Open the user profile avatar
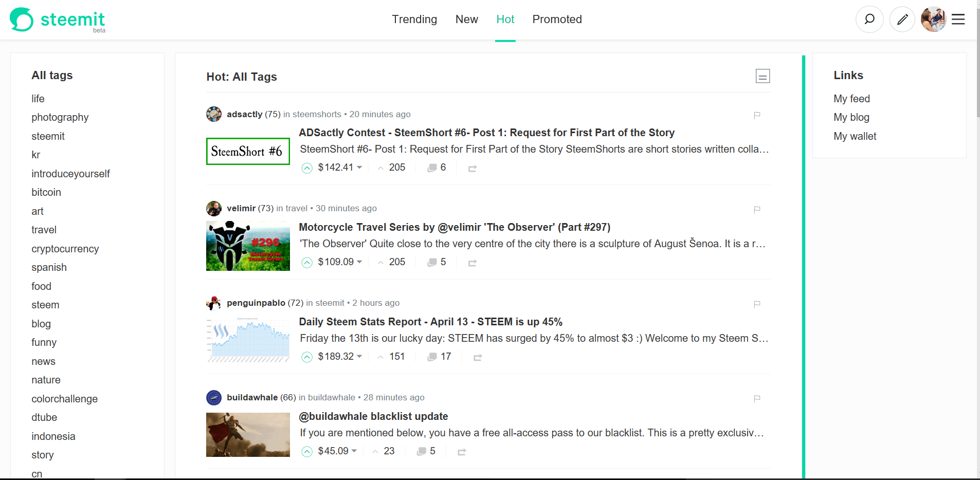This screenshot has width=980, height=480. (x=934, y=20)
